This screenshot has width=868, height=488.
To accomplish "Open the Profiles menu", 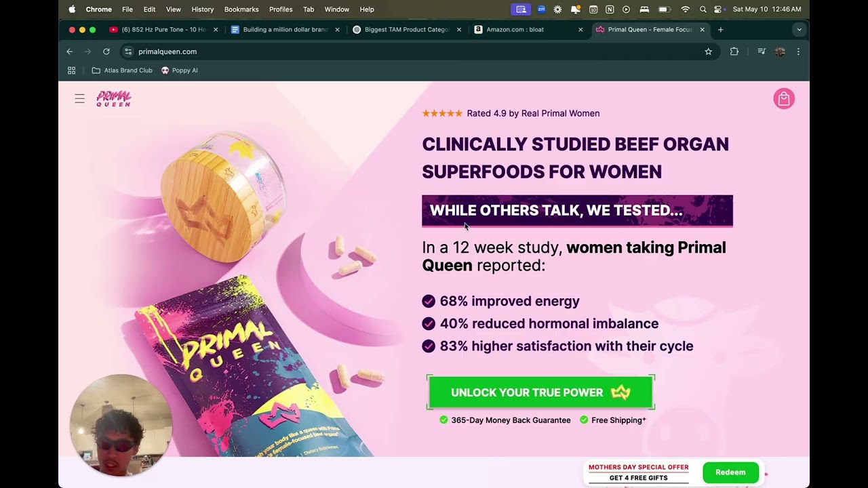I will [281, 9].
